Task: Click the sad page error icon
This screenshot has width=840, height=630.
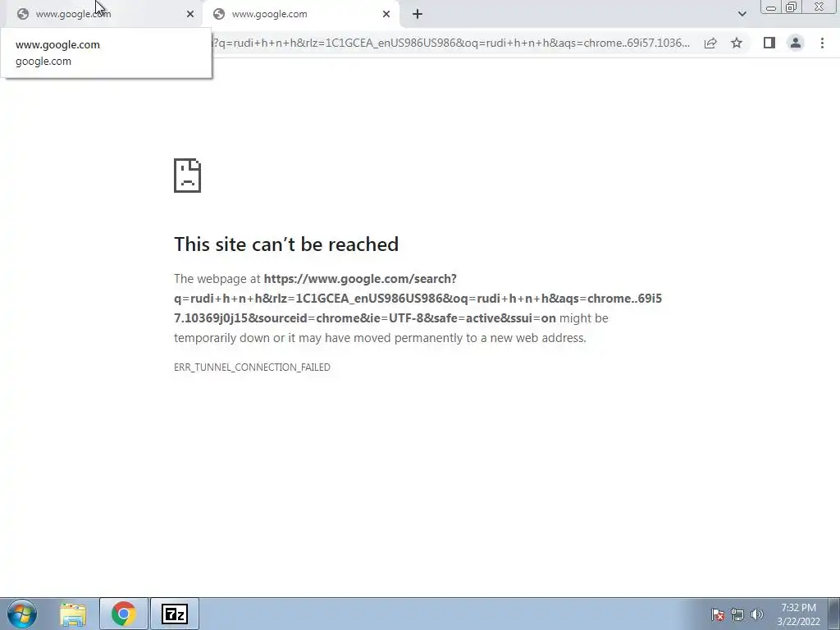Action: pyautogui.click(x=188, y=176)
